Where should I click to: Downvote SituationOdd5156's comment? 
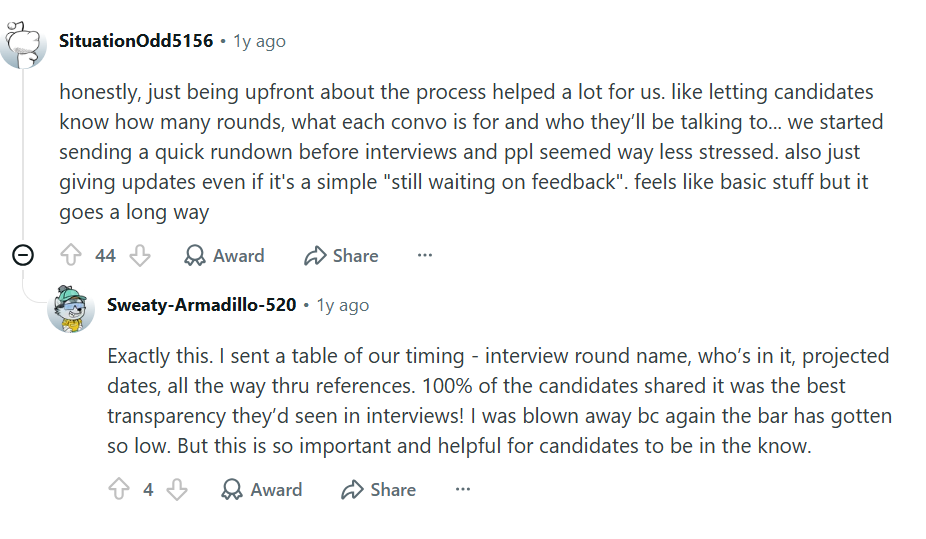click(140, 256)
